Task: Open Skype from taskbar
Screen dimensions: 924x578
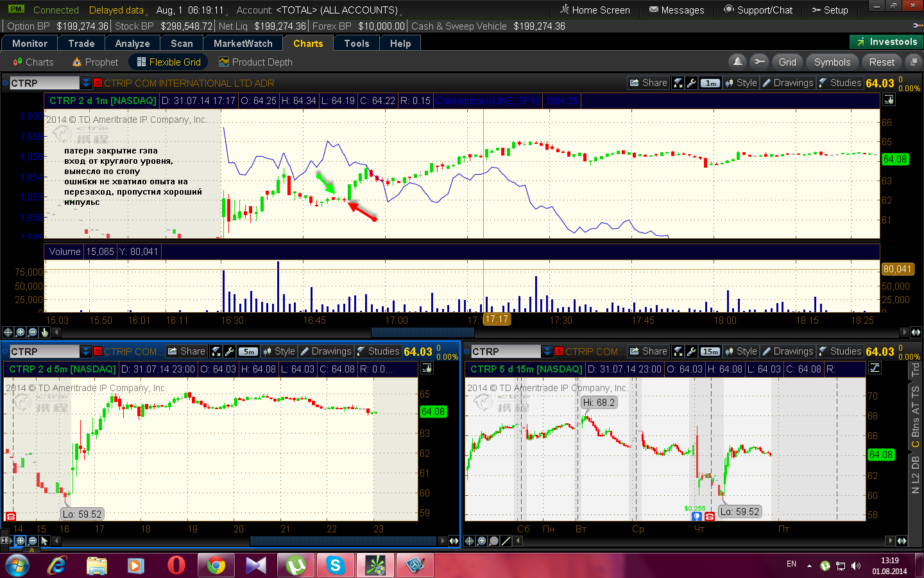Action: [x=335, y=565]
